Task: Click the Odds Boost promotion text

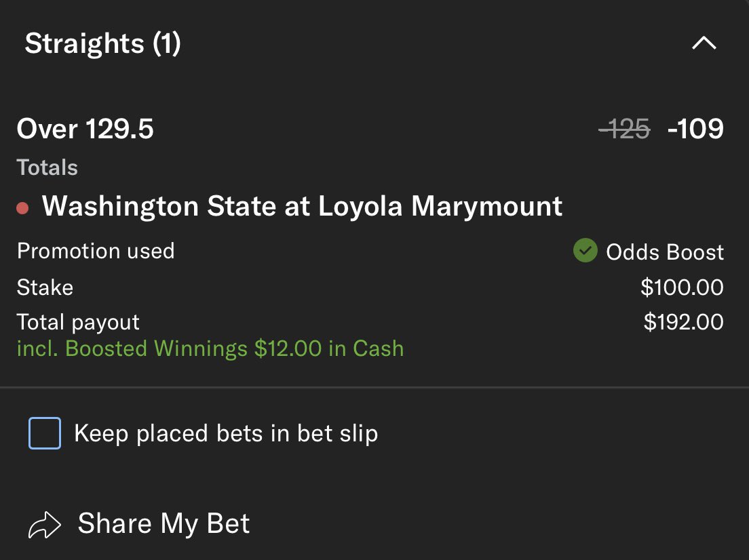Action: coord(665,252)
